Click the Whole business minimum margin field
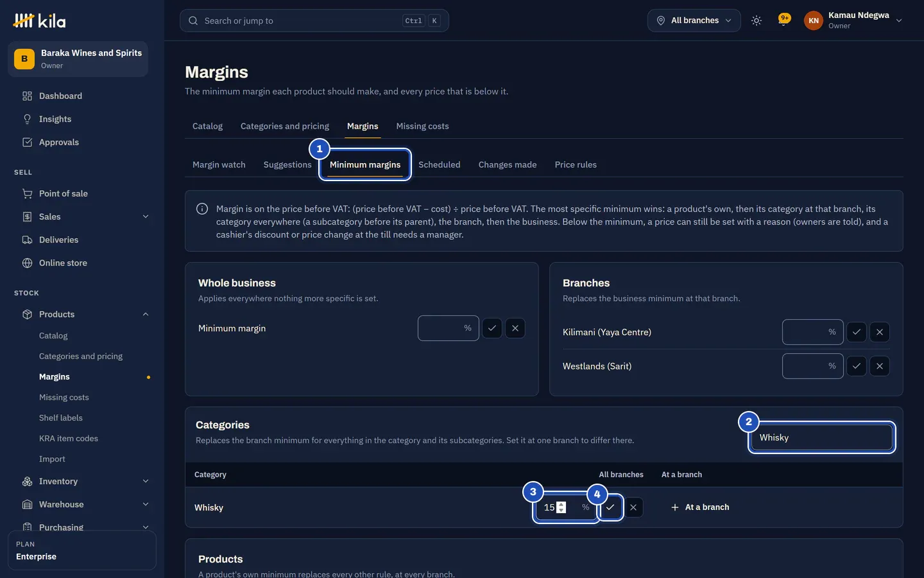 pyautogui.click(x=449, y=328)
